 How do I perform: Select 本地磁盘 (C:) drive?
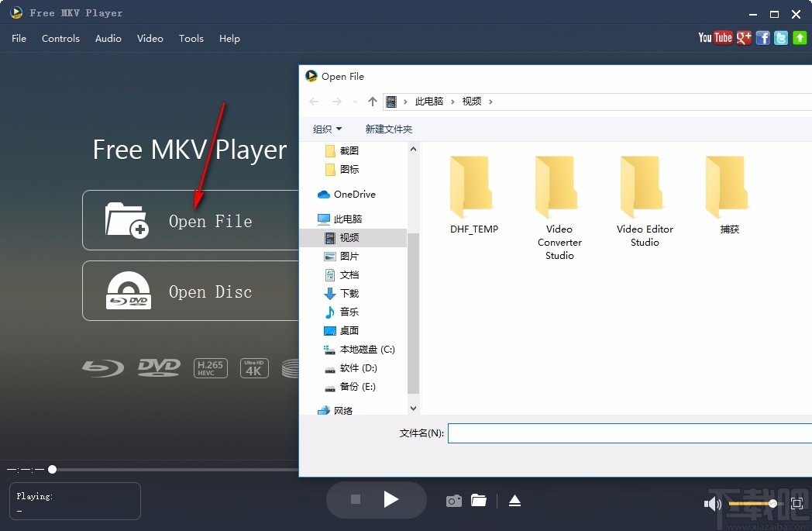(x=360, y=350)
